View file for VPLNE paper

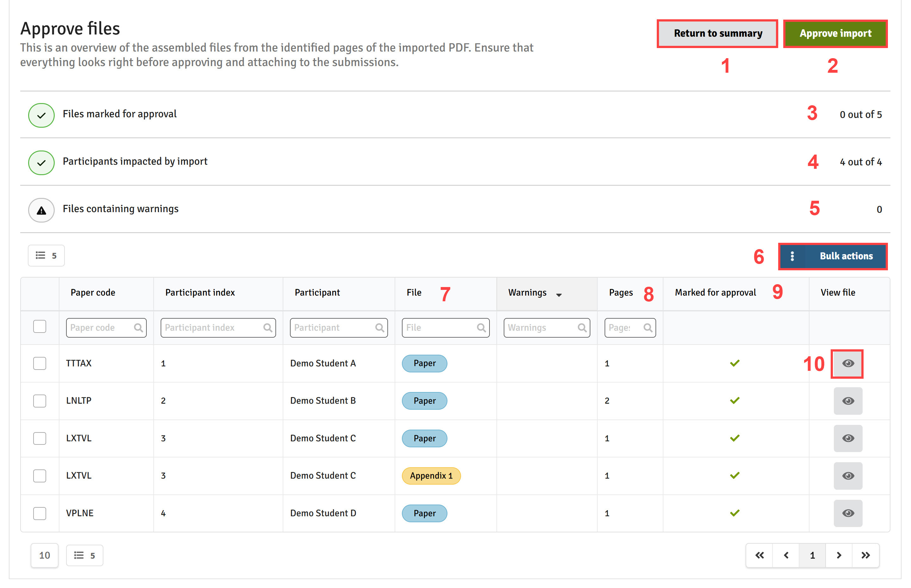click(848, 513)
